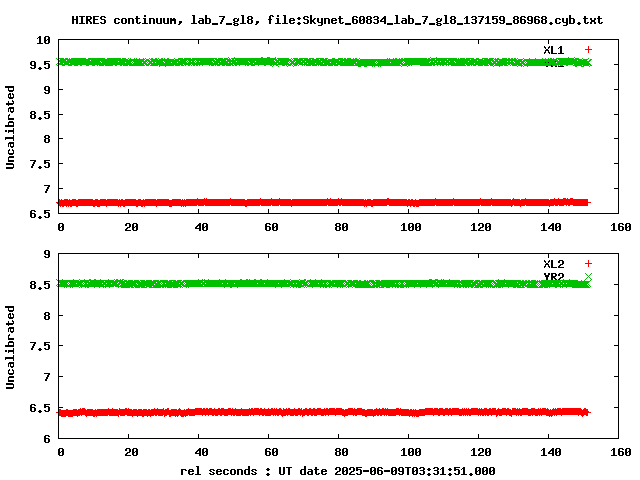Click the XL1 legend label
This screenshot has width=640, height=480.
(x=553, y=50)
